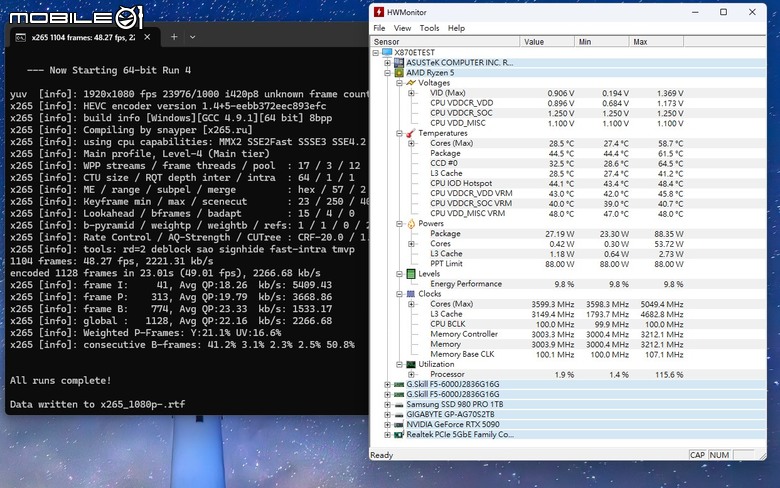Click the terminal icon on the x265 tab

coord(20,37)
